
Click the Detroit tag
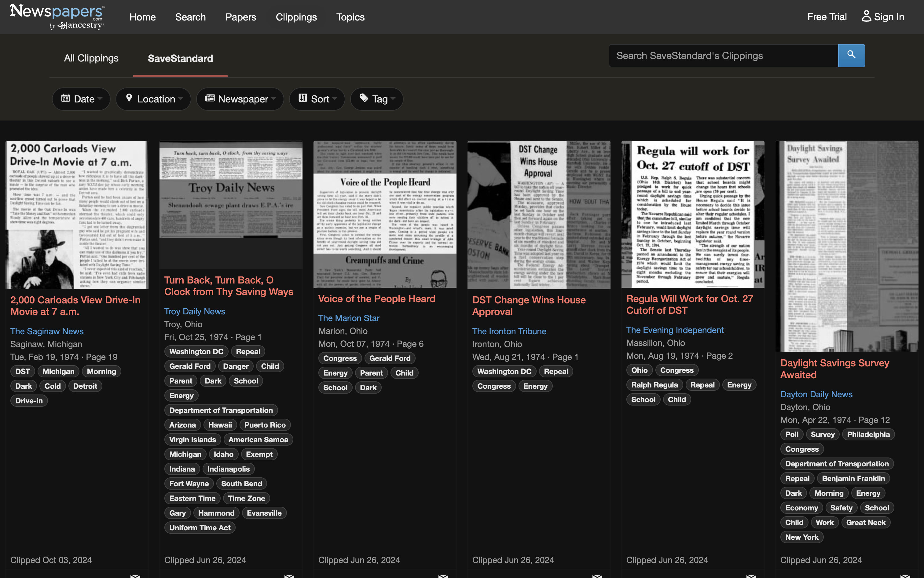85,386
